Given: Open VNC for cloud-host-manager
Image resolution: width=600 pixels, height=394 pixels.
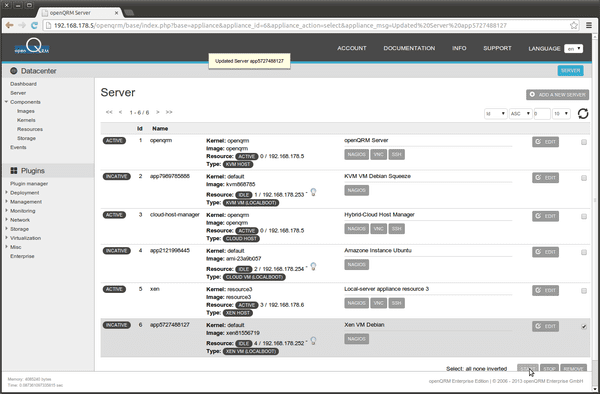Looking at the screenshot, I should pos(378,229).
